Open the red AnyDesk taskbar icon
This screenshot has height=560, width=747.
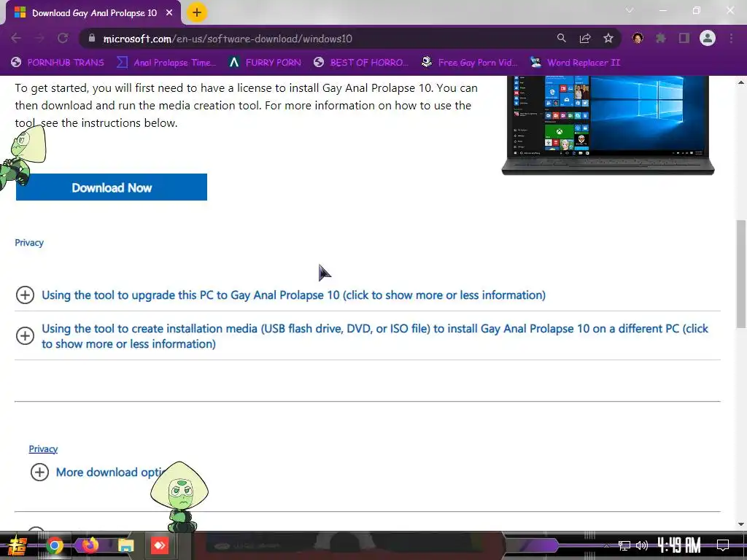(160, 545)
